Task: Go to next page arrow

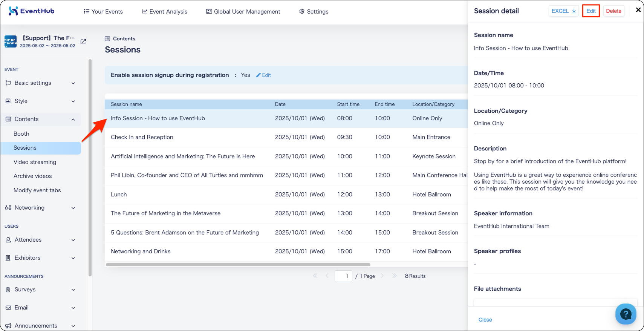Action: [382, 276]
